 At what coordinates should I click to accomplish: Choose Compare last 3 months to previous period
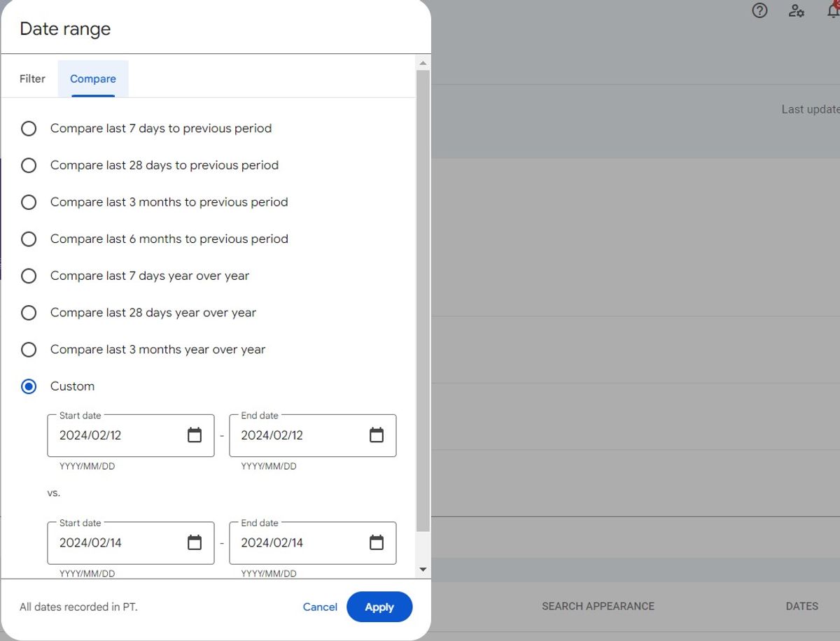pos(29,202)
